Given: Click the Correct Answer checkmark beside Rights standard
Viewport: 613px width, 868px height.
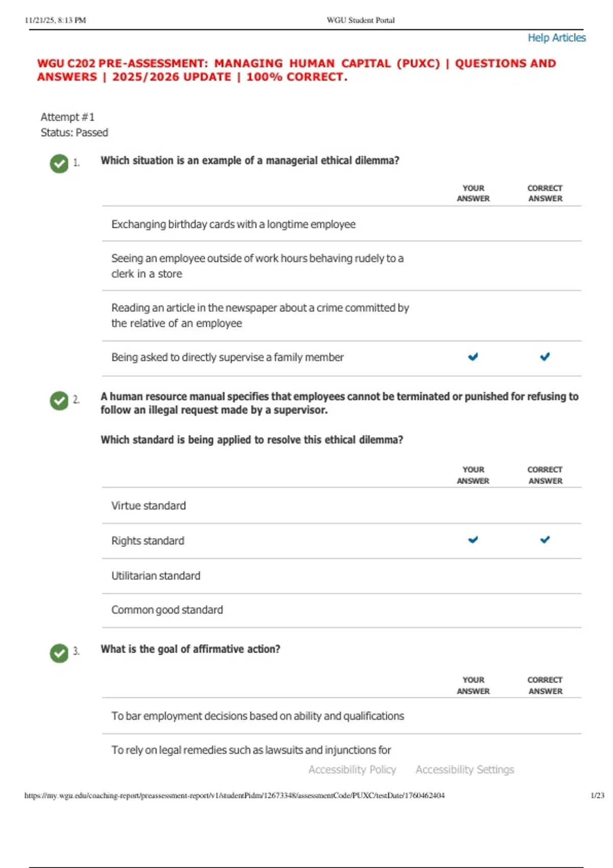Looking at the screenshot, I should point(545,540).
